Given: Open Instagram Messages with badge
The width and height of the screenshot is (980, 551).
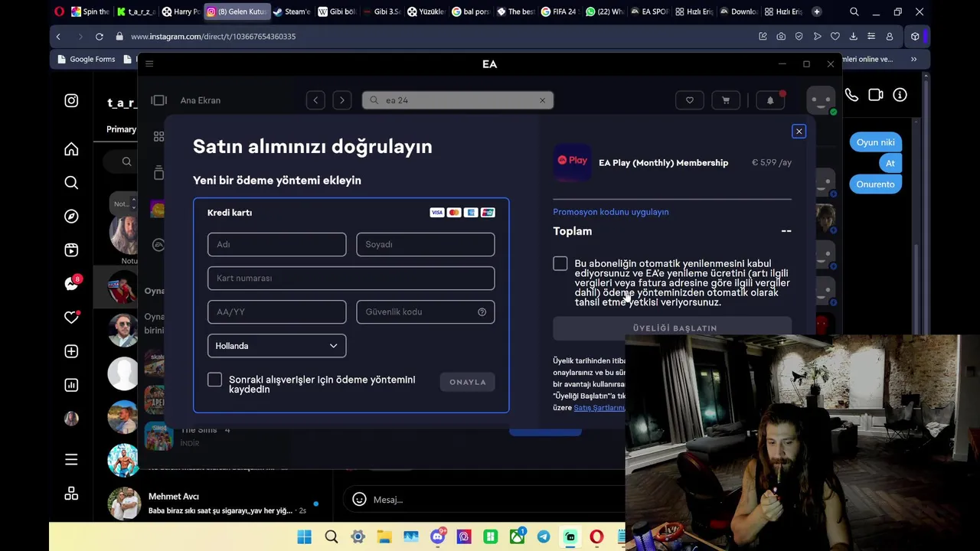Looking at the screenshot, I should (x=71, y=284).
